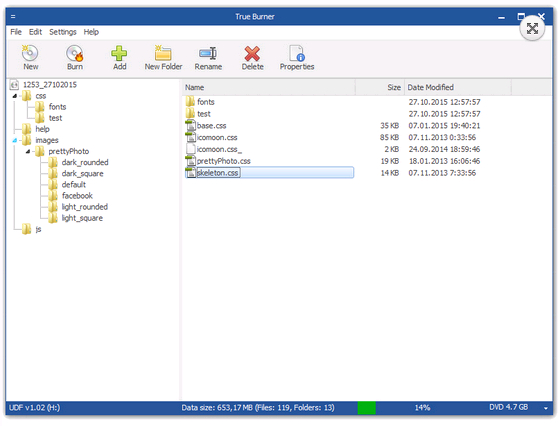Click the DVD 4.7 GB label
This screenshot has width=558, height=426.
tap(509, 407)
